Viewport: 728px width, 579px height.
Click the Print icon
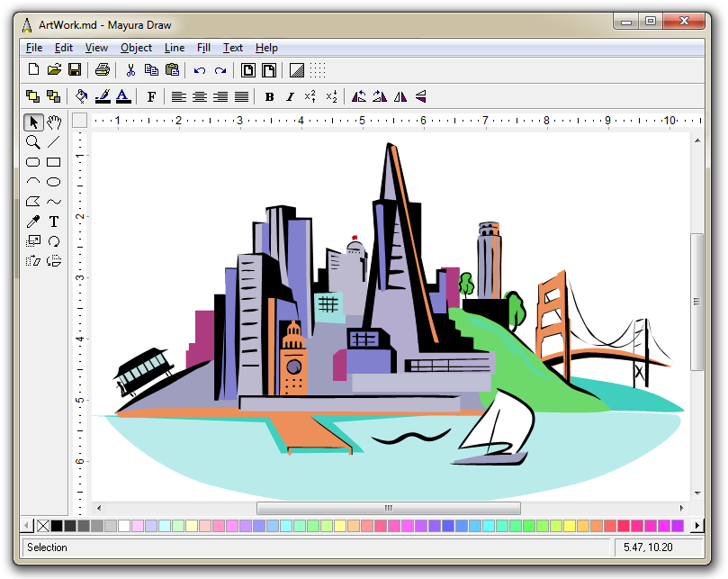click(x=102, y=69)
